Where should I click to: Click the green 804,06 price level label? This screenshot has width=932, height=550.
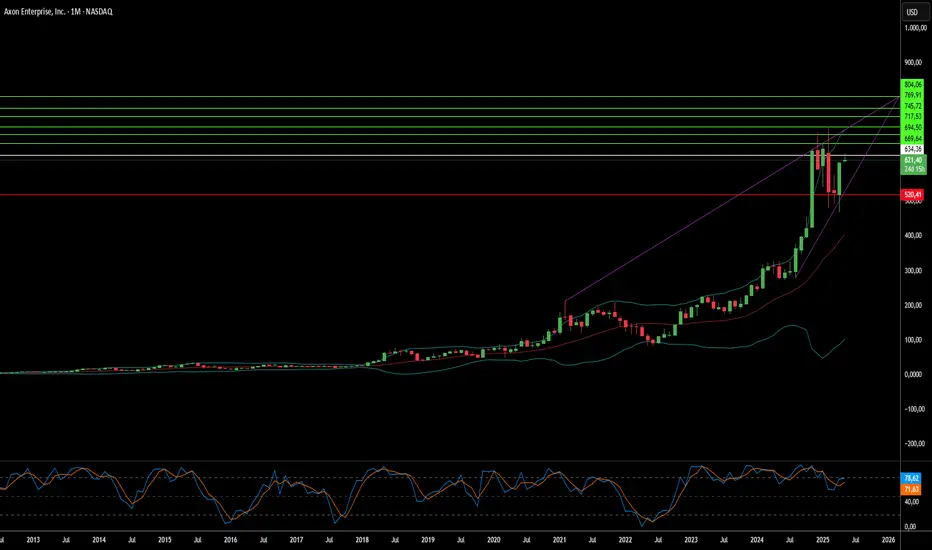(912, 84)
